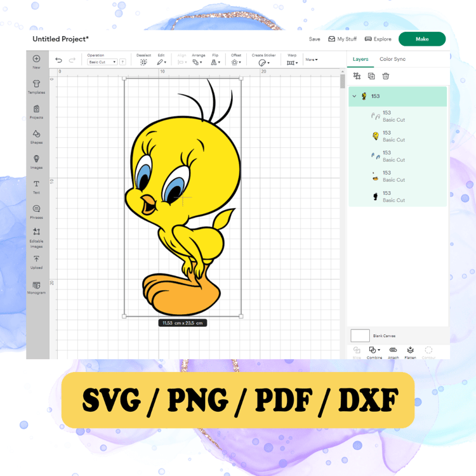Viewport: 476px width, 476px height.
Task: Open the Projects panel
Action: pyautogui.click(x=36, y=112)
